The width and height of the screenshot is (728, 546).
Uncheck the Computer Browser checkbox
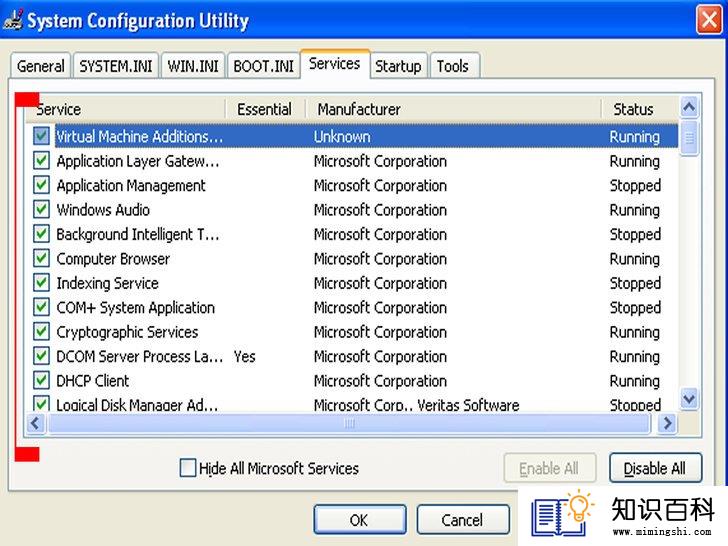pos(41,258)
